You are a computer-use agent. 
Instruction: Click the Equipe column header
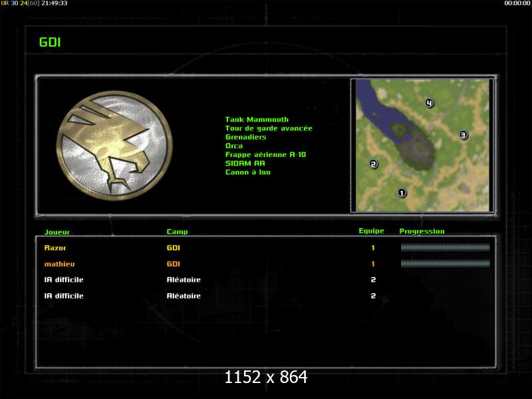pyautogui.click(x=371, y=231)
